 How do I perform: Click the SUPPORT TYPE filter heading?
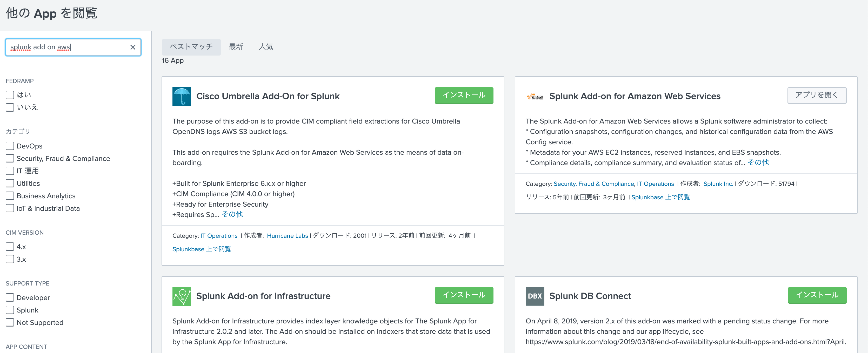pyautogui.click(x=27, y=284)
